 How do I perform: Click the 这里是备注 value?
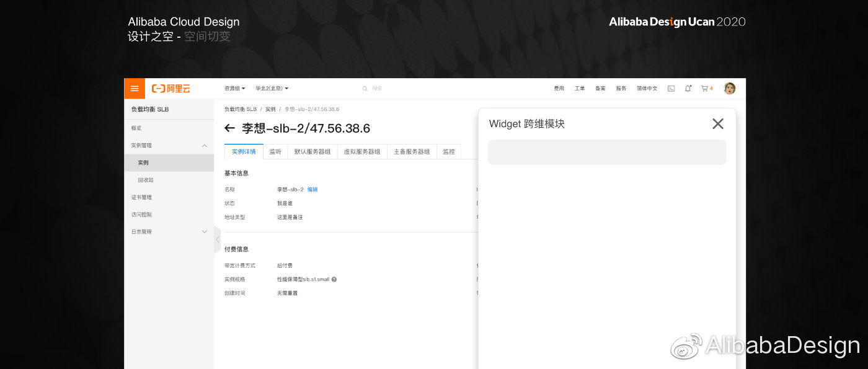tap(290, 218)
